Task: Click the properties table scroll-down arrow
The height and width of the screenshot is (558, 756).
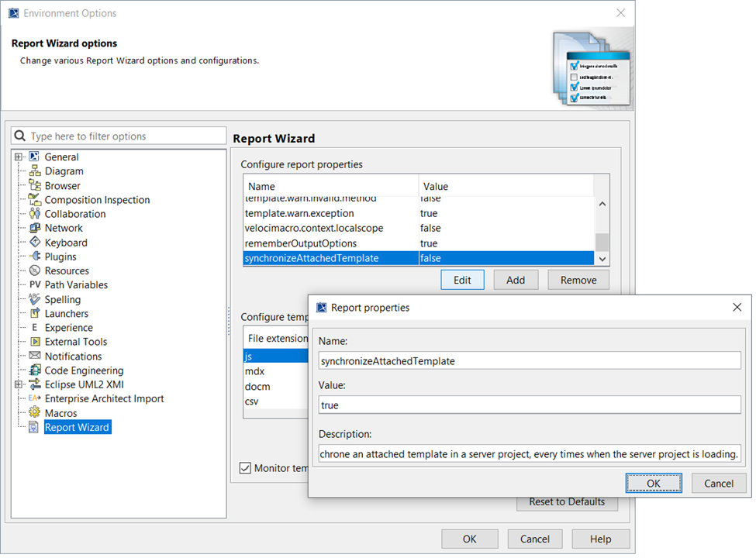Action: (602, 259)
